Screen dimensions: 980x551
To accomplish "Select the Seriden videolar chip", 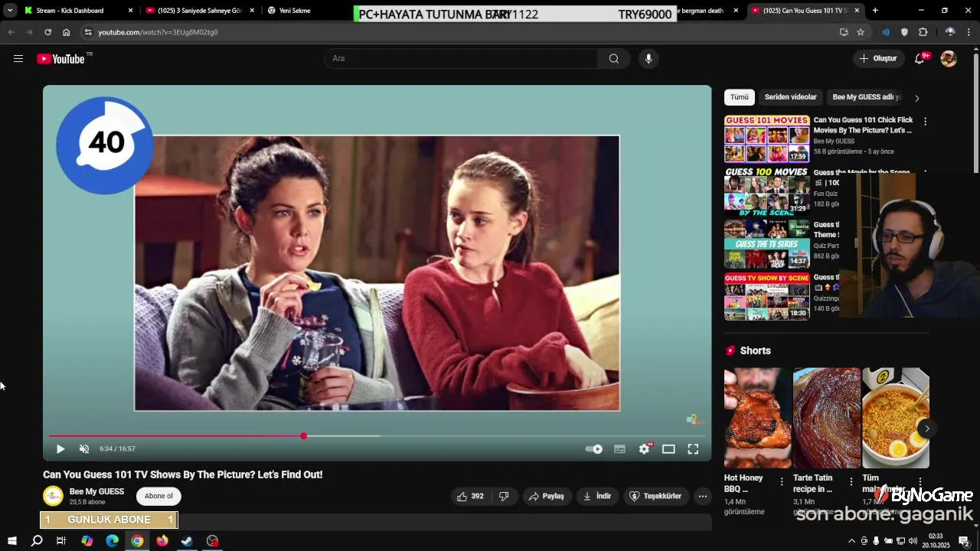I will pyautogui.click(x=791, y=97).
